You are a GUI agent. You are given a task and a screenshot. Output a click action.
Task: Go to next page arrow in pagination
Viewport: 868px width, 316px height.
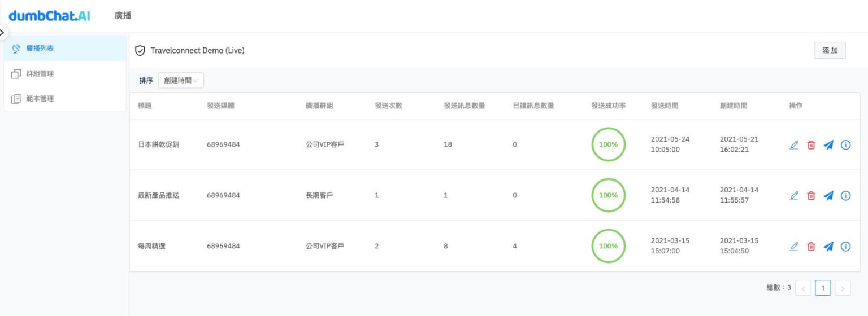(843, 288)
